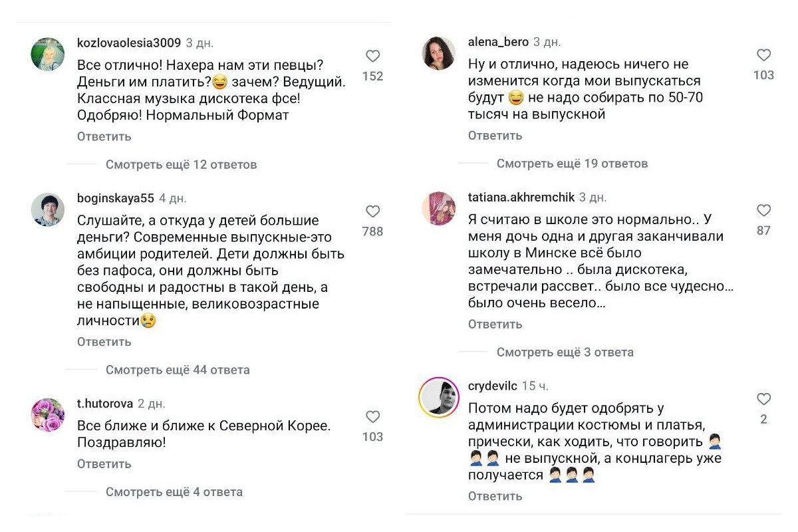Viewport: 798px width, 532px height.
Task: Expand 'Смотреть ещё 44 ответа' thread
Action: click(178, 370)
